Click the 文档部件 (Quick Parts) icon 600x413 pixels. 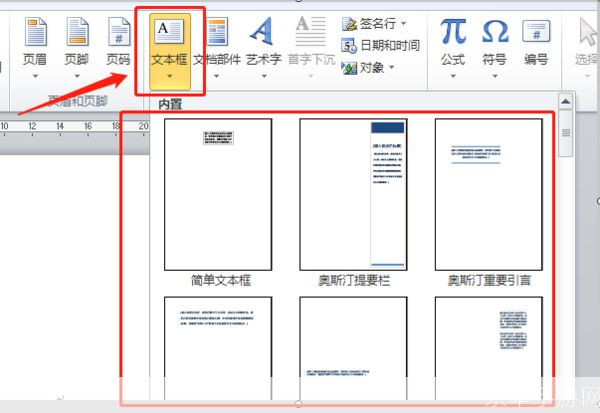[x=217, y=31]
